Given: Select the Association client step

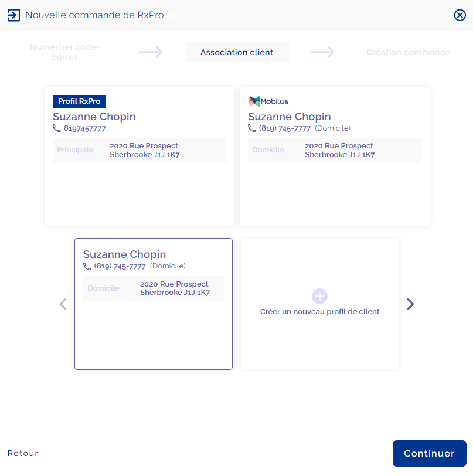Looking at the screenshot, I should pos(237,52).
